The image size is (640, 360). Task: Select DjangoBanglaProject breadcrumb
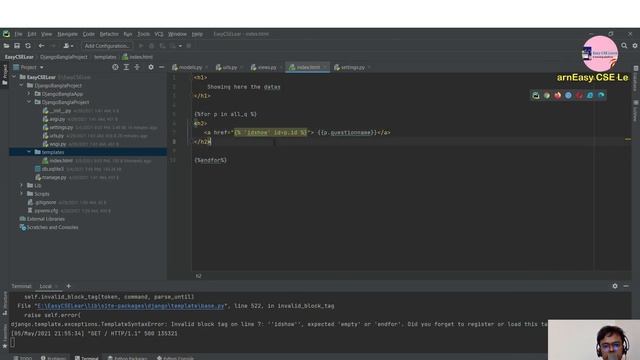click(64, 57)
